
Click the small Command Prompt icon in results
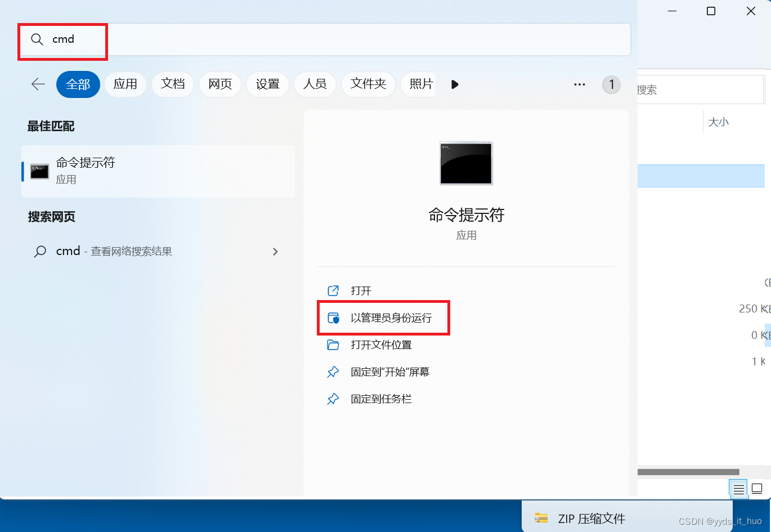pos(39,172)
